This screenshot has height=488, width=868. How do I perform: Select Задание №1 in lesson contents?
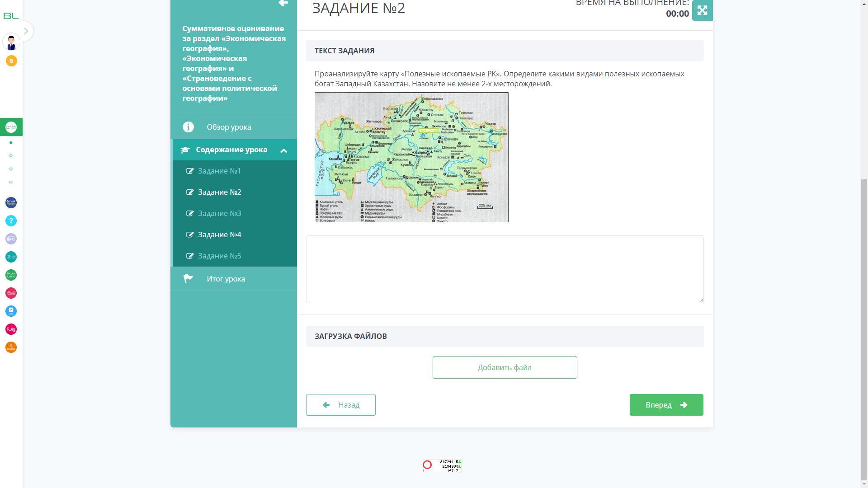coord(219,171)
